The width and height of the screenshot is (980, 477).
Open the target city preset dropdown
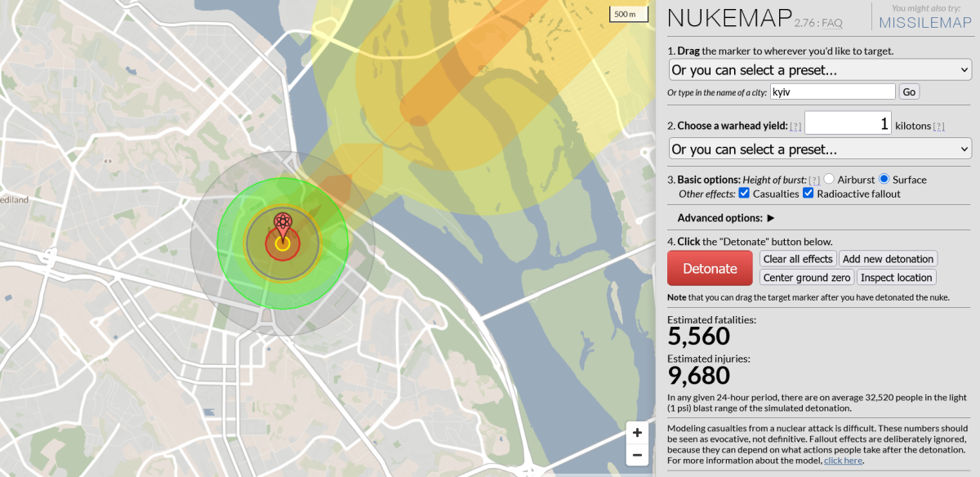click(x=819, y=70)
